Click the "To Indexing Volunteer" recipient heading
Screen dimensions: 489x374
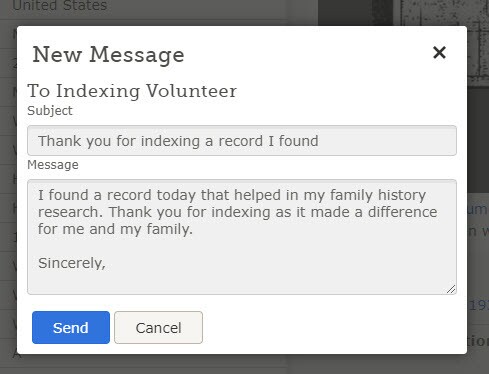click(132, 91)
